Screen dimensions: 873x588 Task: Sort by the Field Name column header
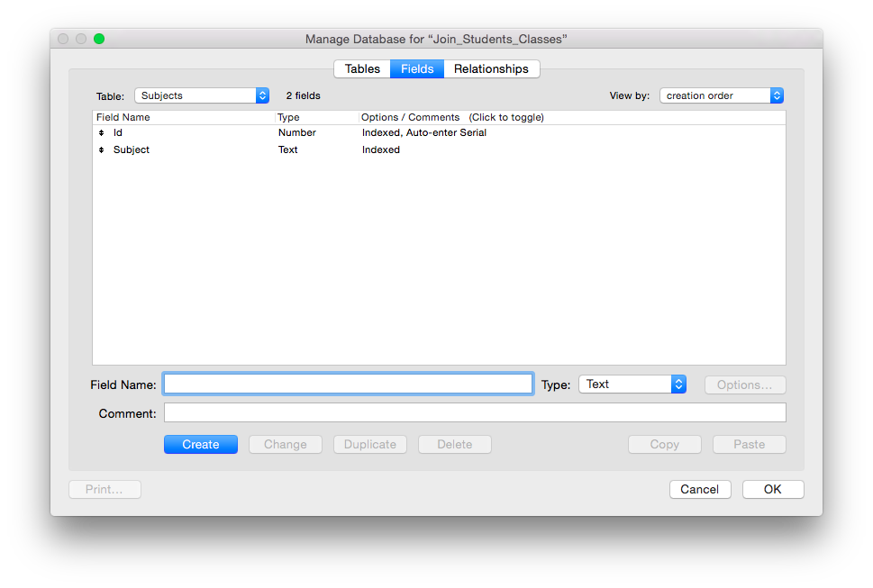[184, 117]
